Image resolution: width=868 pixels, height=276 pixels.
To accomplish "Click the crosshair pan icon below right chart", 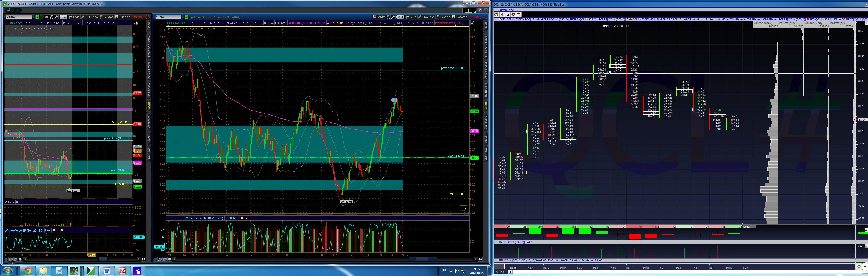I will (x=155, y=259).
